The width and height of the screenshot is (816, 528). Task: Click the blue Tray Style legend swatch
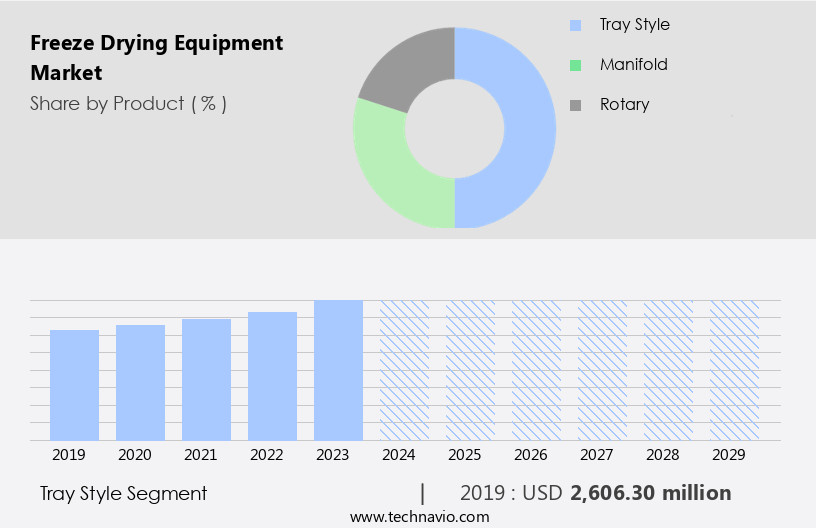tap(575, 25)
